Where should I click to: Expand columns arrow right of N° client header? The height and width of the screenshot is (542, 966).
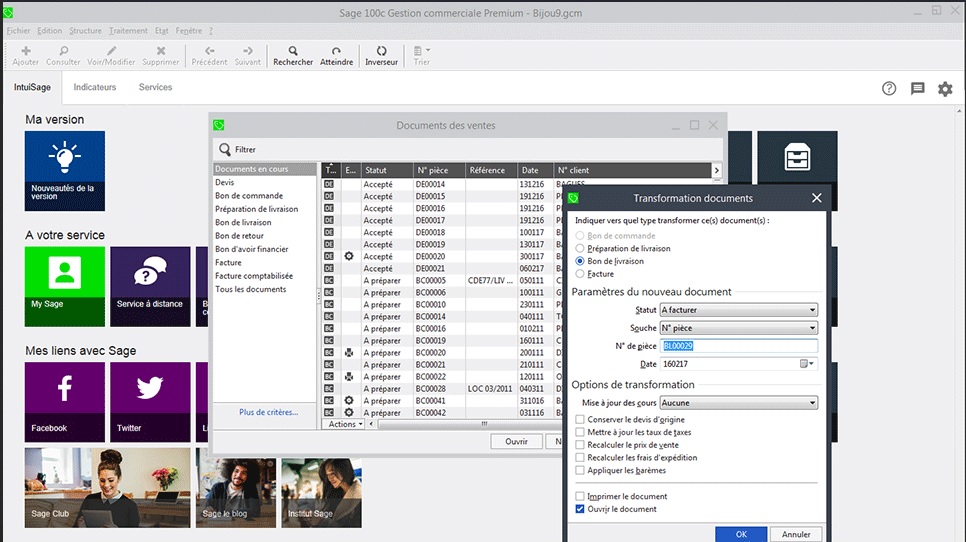pyautogui.click(x=716, y=171)
